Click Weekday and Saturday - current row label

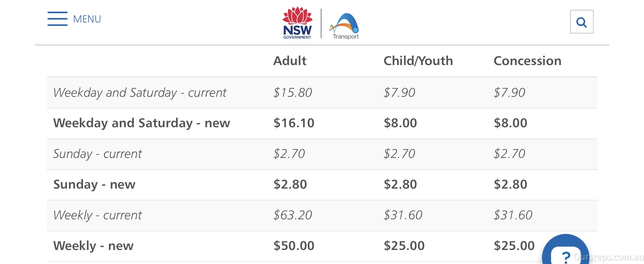tap(140, 93)
